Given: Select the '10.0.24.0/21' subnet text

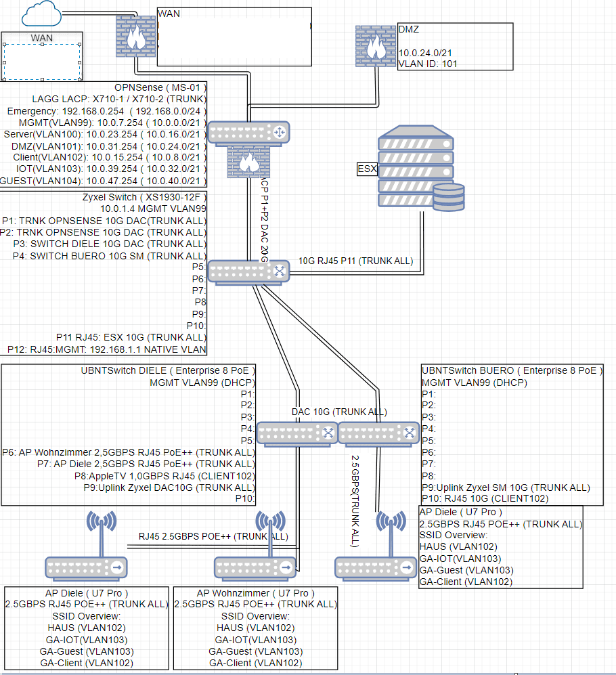Looking at the screenshot, I should coord(425,53).
